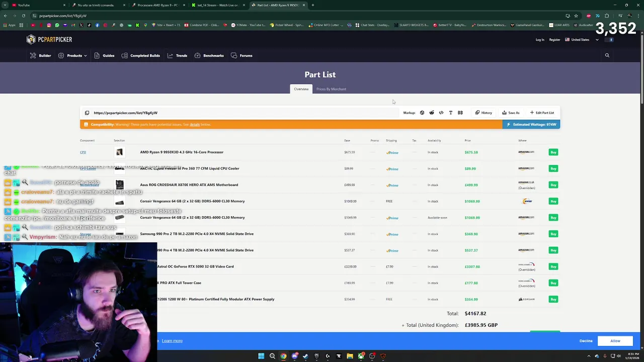The height and width of the screenshot is (362, 644).
Task: Open the Trends page
Action: click(177, 55)
